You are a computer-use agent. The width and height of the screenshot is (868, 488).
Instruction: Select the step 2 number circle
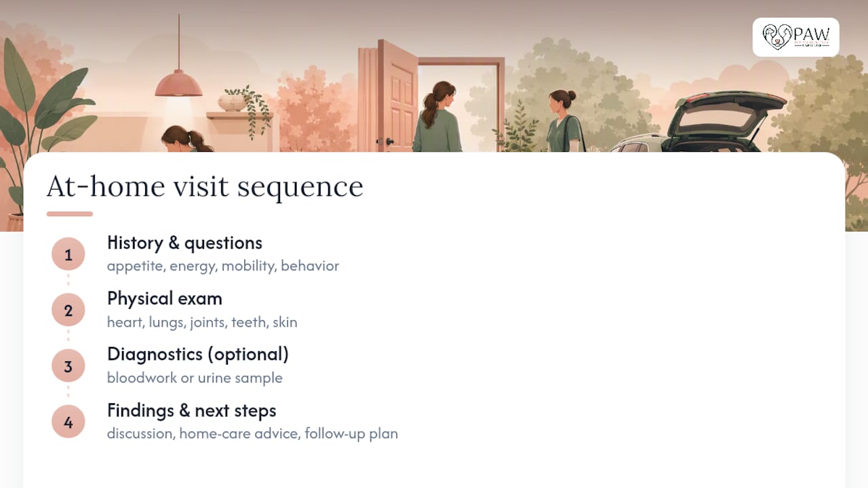pyautogui.click(x=68, y=310)
